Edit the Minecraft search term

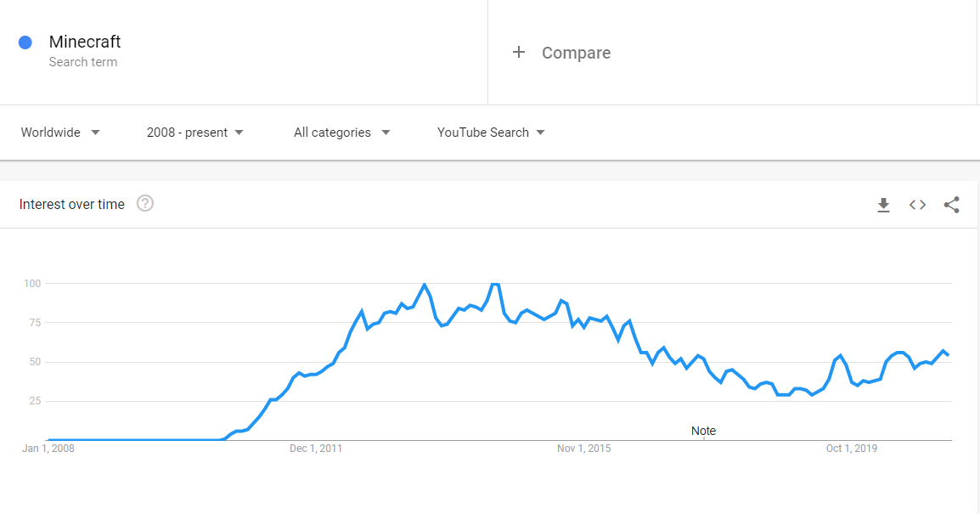pos(85,42)
